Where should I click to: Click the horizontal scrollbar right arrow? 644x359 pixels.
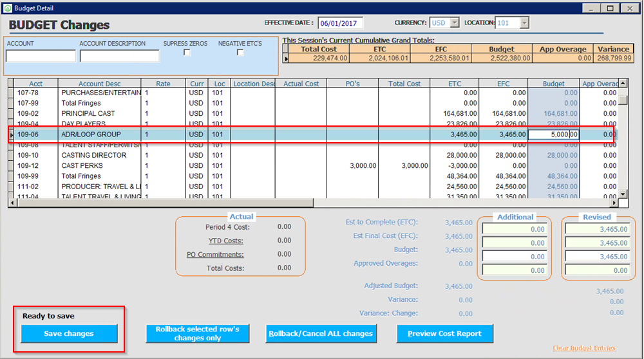tap(614, 203)
